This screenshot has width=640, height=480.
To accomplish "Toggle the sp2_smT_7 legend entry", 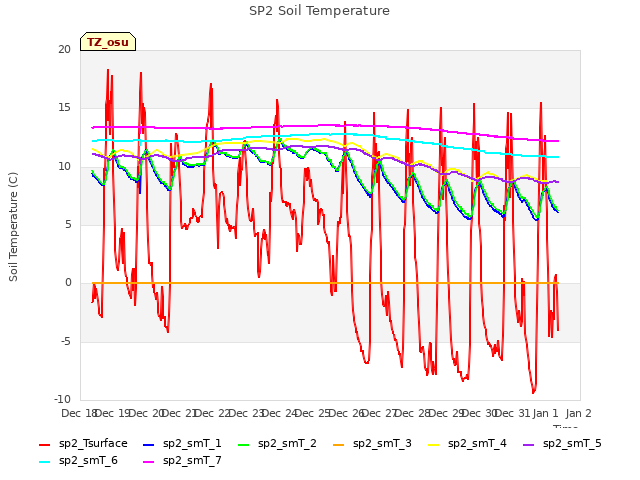I will (x=182, y=461).
